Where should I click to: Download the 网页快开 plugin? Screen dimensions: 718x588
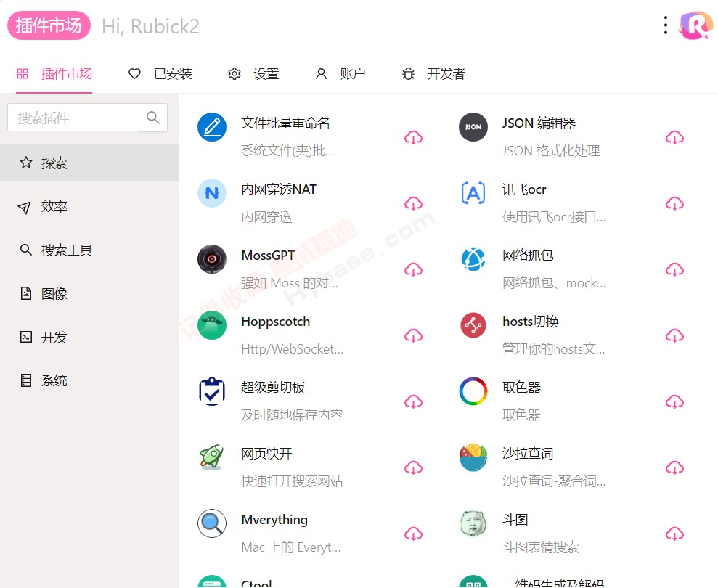point(413,467)
